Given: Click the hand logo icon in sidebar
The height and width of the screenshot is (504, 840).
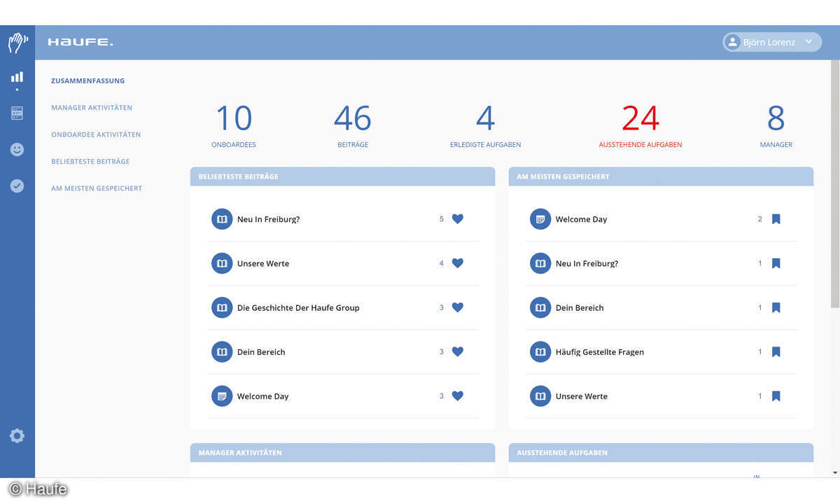Looking at the screenshot, I should (x=17, y=43).
